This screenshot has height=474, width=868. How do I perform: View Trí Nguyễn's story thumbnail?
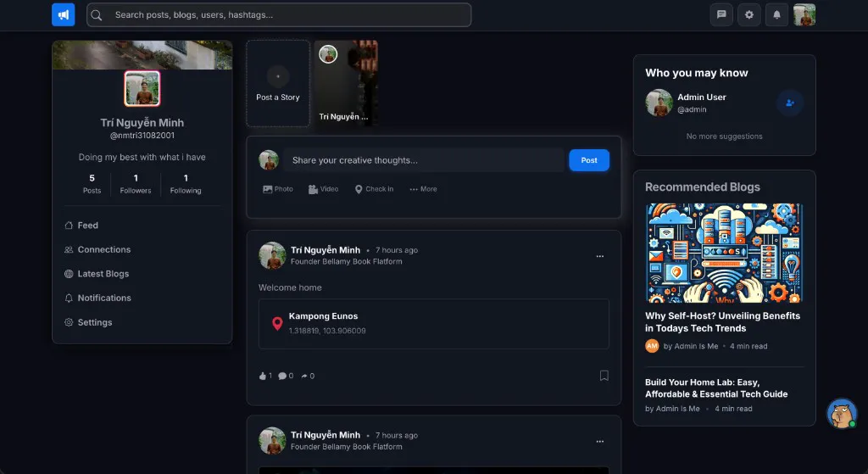point(346,84)
